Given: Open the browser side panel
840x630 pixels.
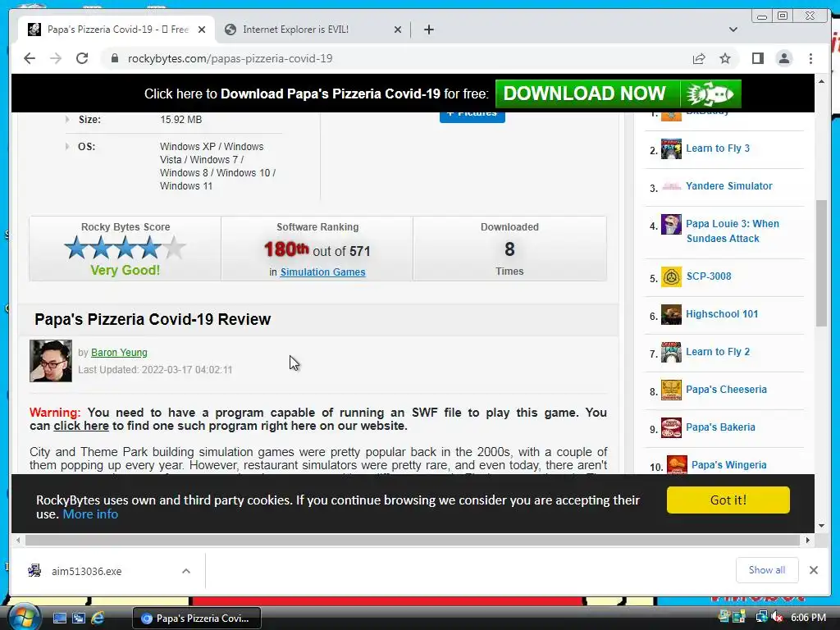Looking at the screenshot, I should [757, 58].
